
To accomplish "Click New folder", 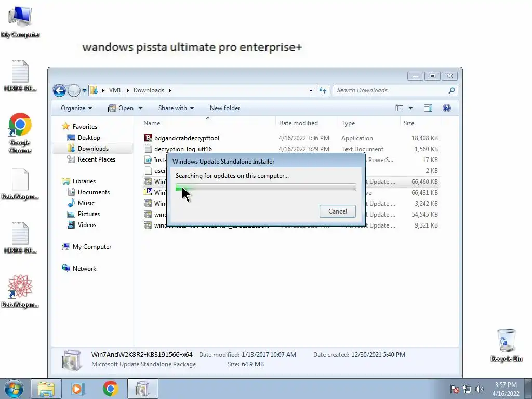I will point(225,108).
